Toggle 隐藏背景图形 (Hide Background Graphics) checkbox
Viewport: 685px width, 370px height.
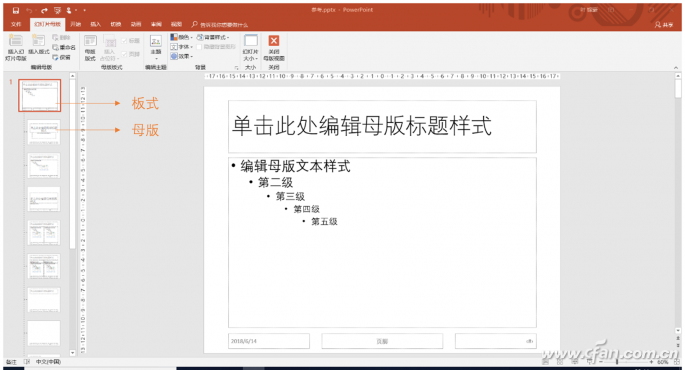[x=216, y=47]
